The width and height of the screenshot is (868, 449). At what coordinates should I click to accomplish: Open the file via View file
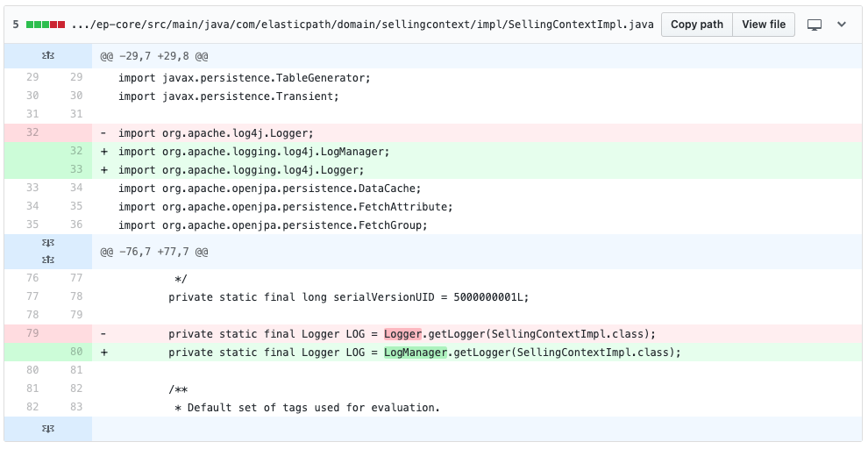[764, 25]
